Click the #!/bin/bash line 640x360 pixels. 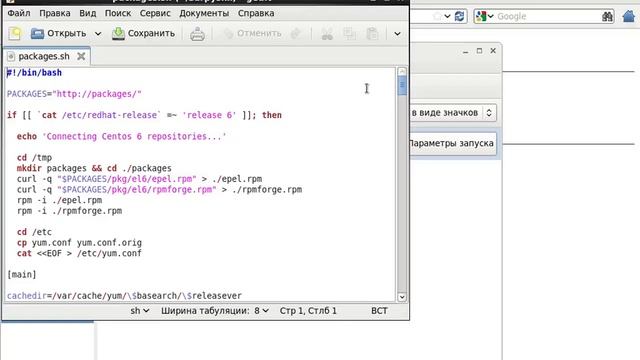tap(34, 73)
